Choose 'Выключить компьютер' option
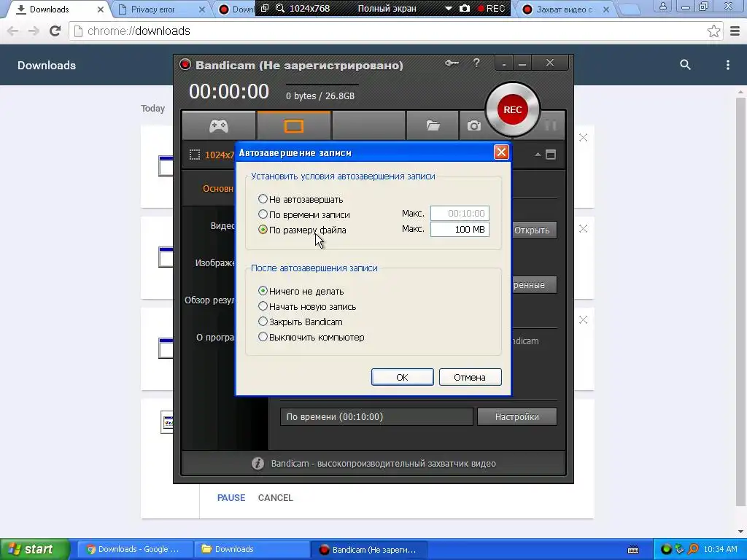Viewport: 747px width, 560px height. pos(263,337)
